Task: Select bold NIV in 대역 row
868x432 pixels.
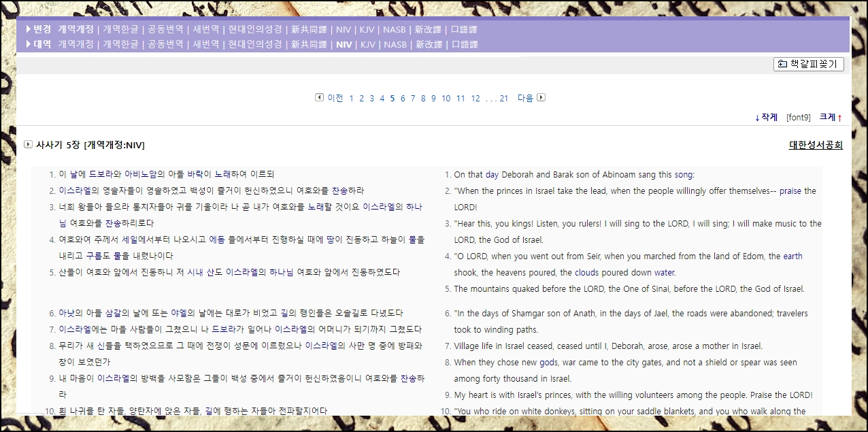Action: pos(344,44)
